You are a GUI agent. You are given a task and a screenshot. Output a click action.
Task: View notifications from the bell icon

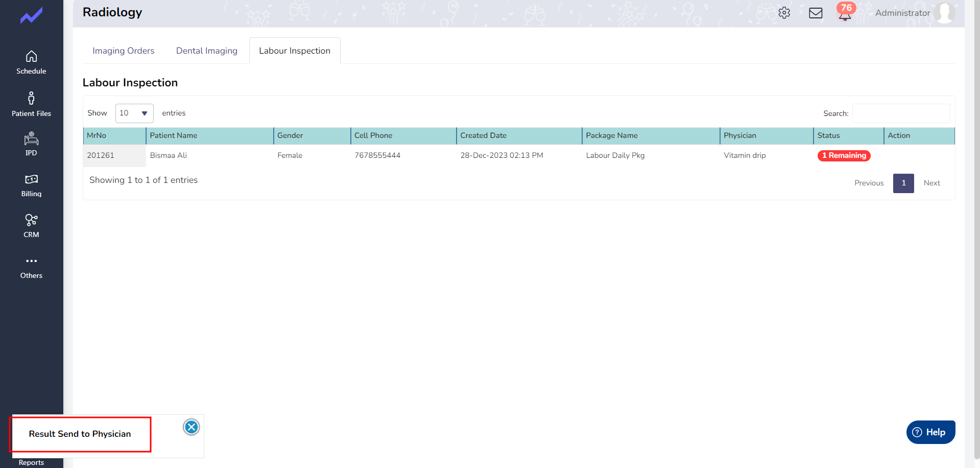(x=845, y=12)
